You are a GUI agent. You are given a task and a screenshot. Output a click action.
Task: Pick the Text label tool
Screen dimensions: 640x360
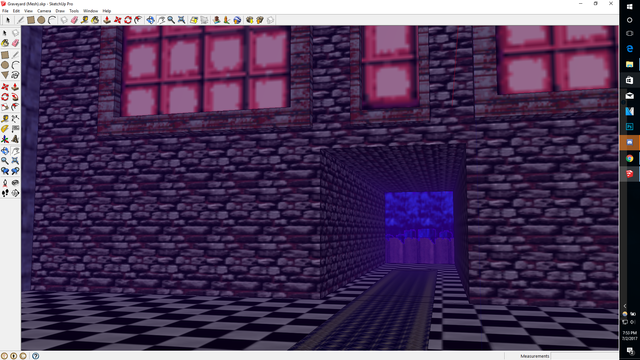[15, 129]
